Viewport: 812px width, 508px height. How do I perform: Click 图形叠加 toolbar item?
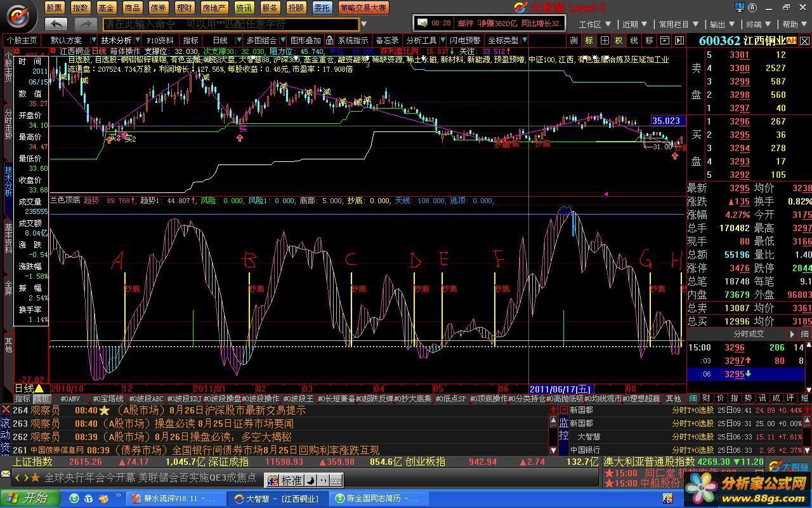(x=306, y=40)
